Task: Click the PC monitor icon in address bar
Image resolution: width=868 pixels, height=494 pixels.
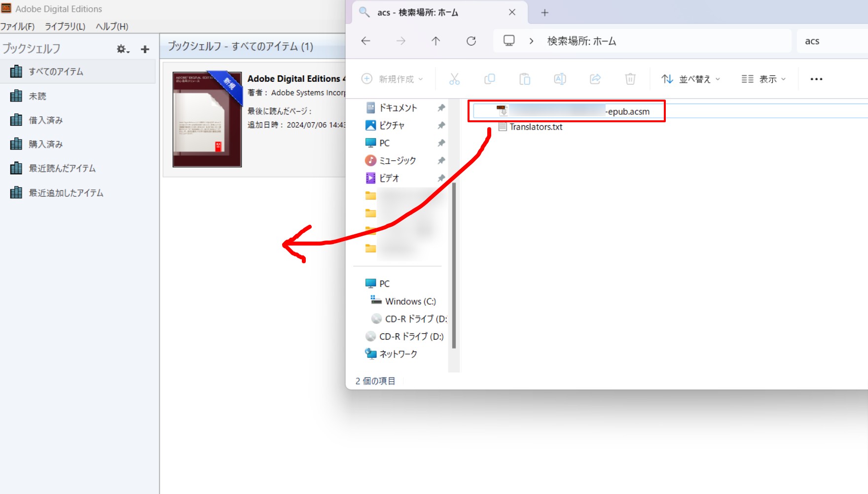Action: point(509,40)
